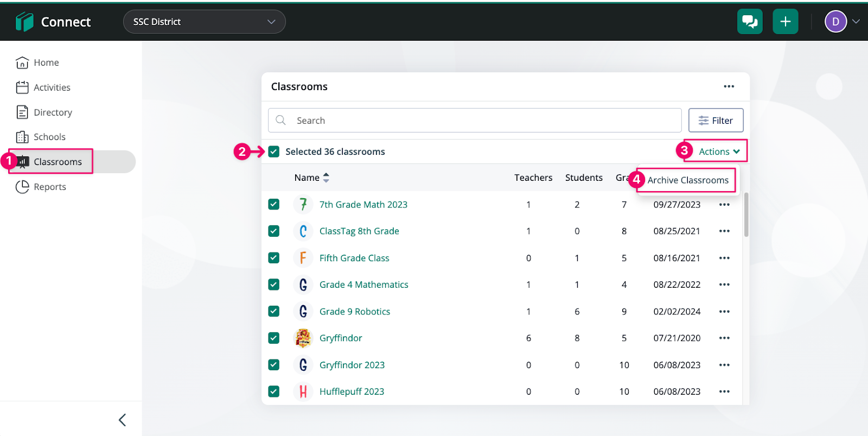868x436 pixels.
Task: Open the SSC District selector
Action: 205,22
